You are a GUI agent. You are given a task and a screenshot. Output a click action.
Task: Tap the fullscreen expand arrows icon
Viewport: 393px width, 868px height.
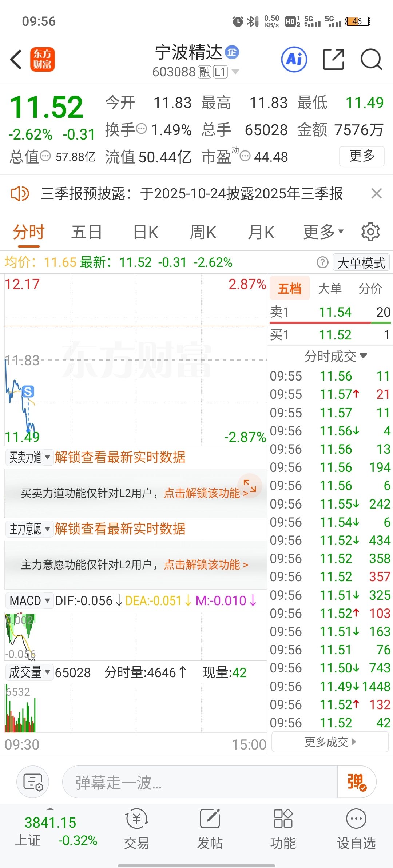[x=250, y=486]
